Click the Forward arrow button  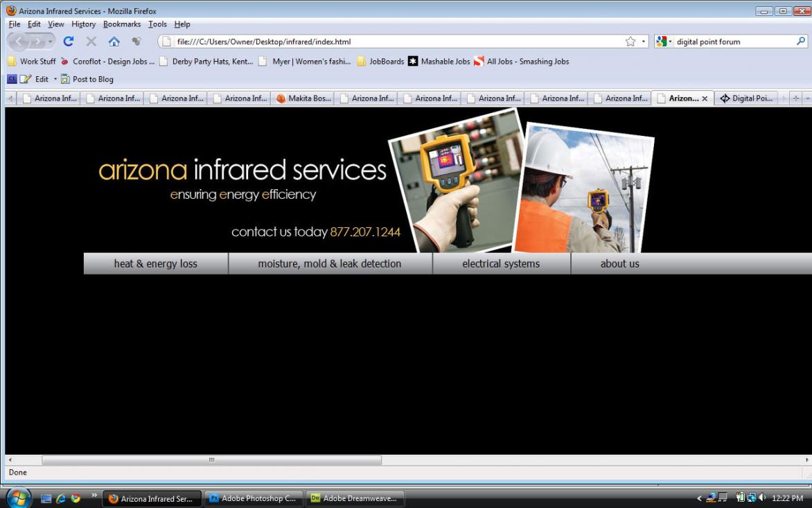coord(38,42)
